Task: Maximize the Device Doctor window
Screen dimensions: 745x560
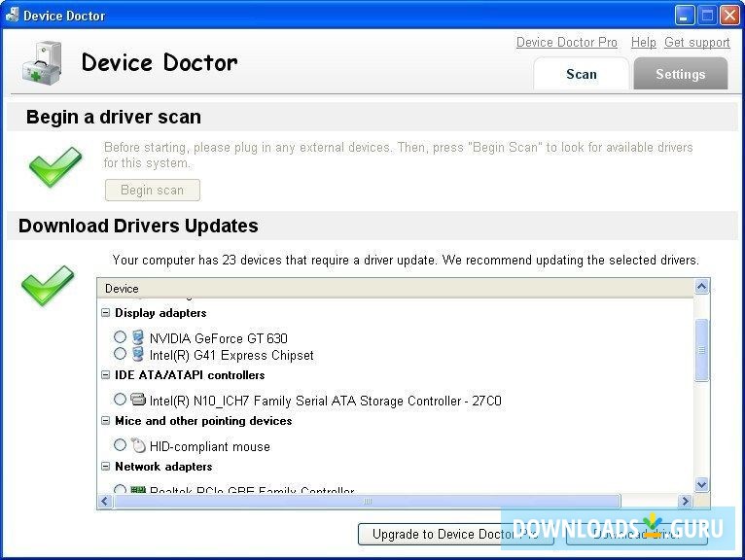Action: click(x=707, y=16)
